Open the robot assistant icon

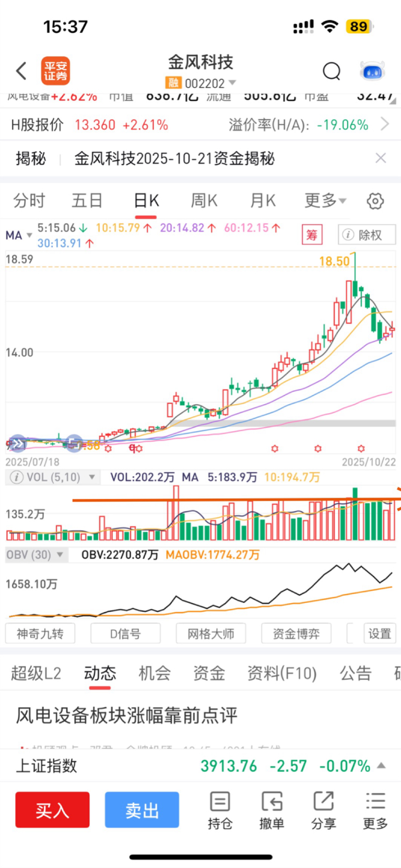pos(373,71)
